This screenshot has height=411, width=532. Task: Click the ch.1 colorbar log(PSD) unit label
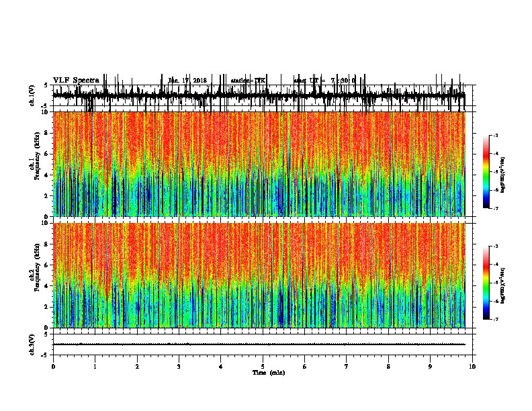pos(503,175)
